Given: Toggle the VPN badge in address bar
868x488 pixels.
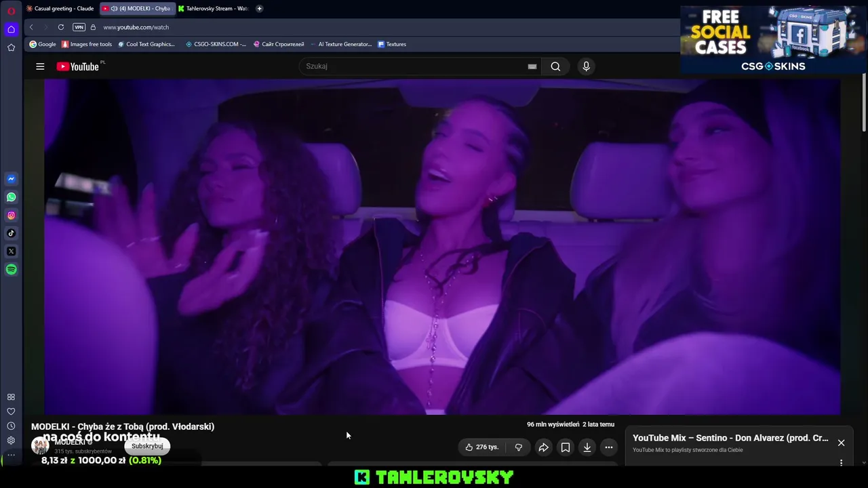Looking at the screenshot, I should click(x=79, y=27).
